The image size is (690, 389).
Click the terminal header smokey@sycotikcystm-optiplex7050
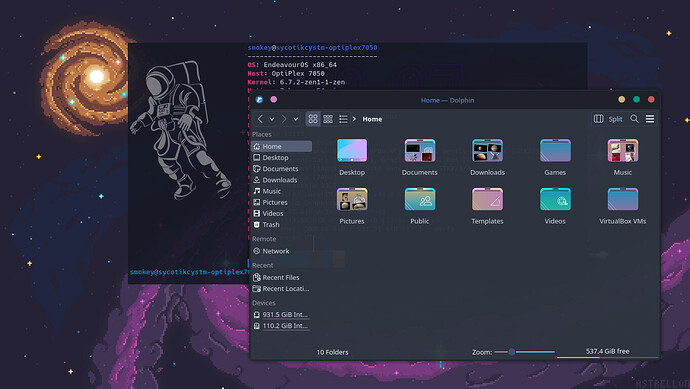312,48
